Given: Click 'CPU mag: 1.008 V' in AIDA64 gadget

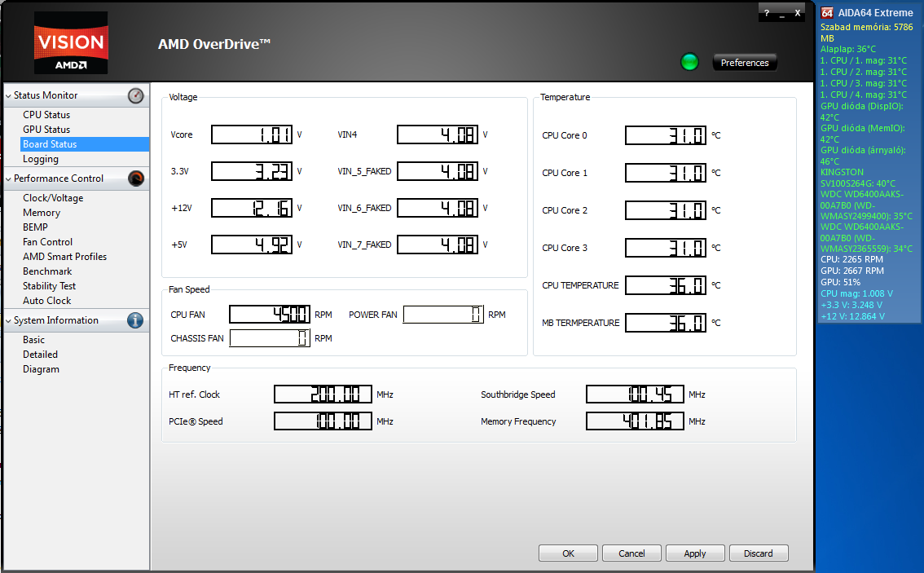Looking at the screenshot, I should 856,294.
